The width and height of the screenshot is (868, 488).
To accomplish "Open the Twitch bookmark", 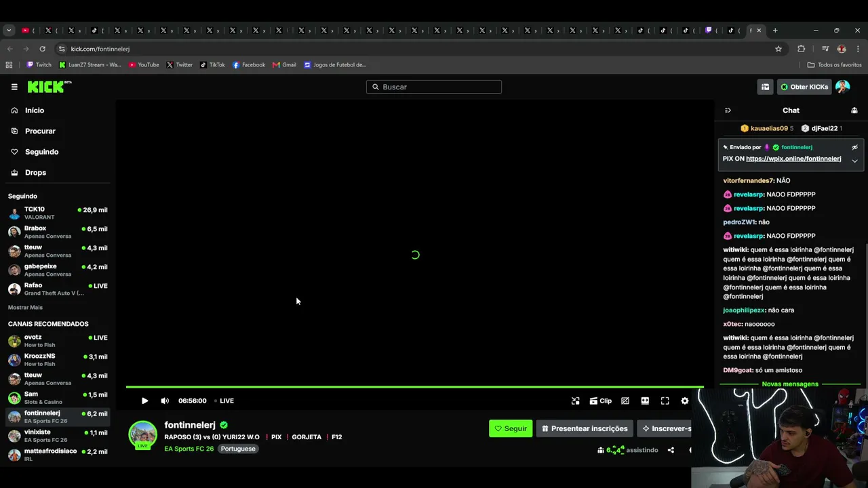I will coord(39,65).
